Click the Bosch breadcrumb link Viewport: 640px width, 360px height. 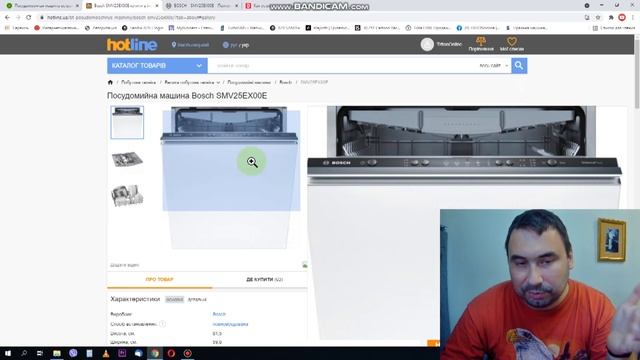[x=285, y=82]
